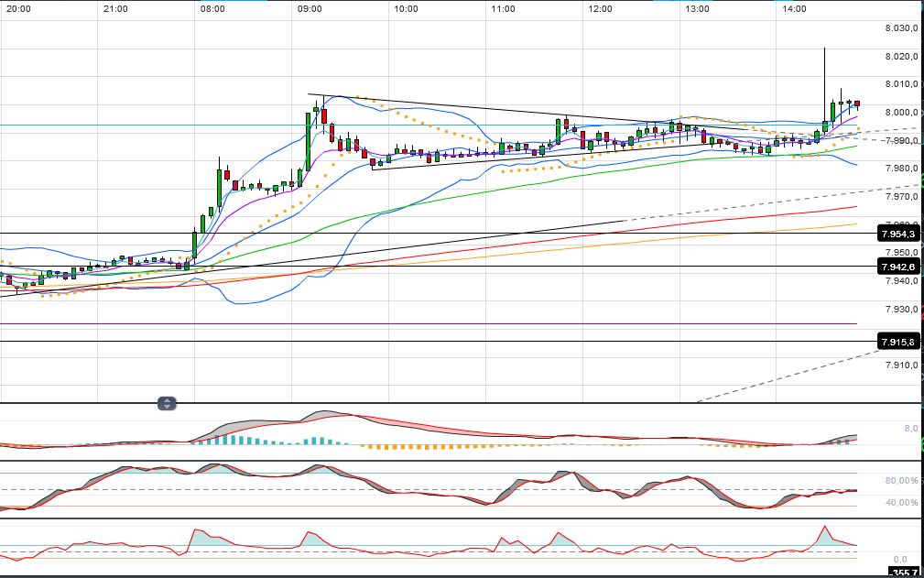Click the 12:00 time axis label
Screen dimensions: 924x578
pyautogui.click(x=600, y=9)
